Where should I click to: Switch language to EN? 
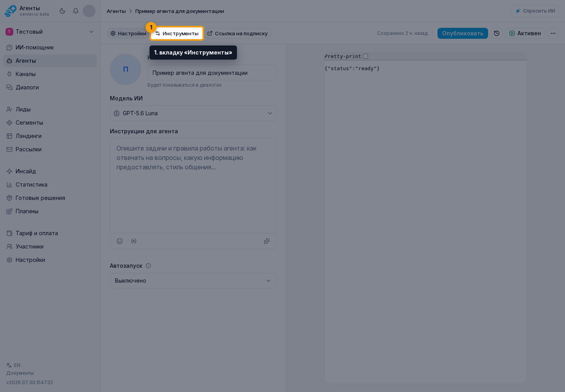[13, 365]
